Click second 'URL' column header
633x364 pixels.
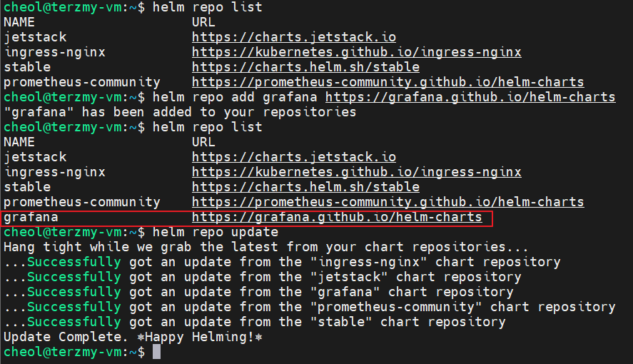pyautogui.click(x=203, y=142)
